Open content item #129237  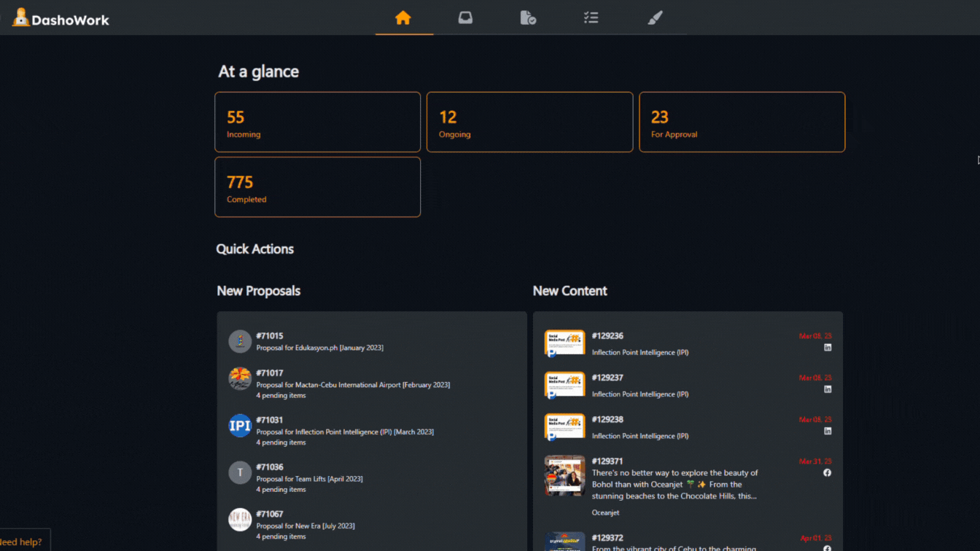688,385
